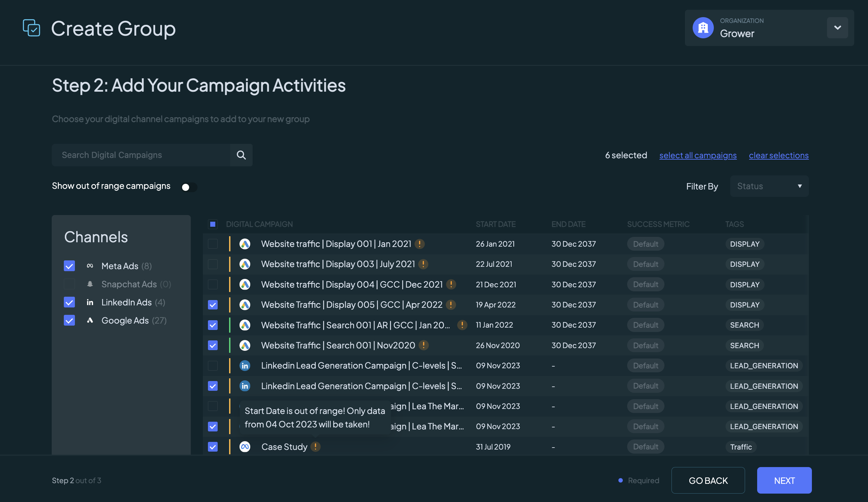The height and width of the screenshot is (502, 868).
Task: Toggle Show out of range campaigns switch
Action: pos(189,187)
